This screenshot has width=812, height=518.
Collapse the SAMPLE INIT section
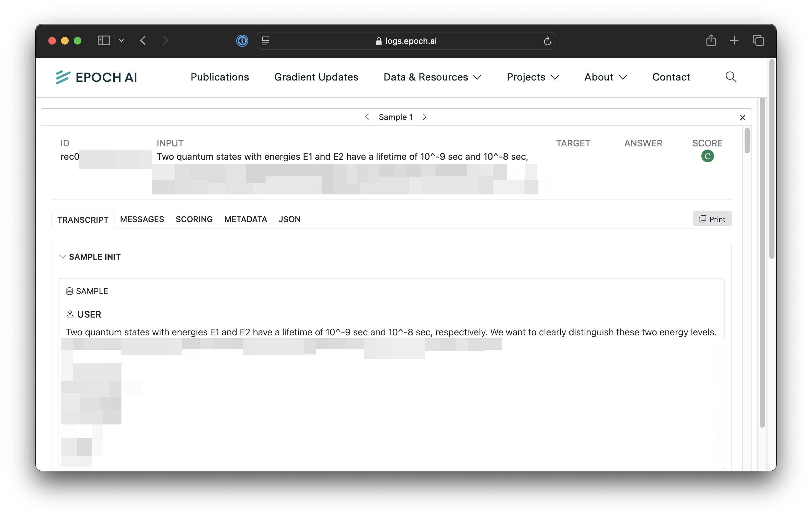(62, 257)
